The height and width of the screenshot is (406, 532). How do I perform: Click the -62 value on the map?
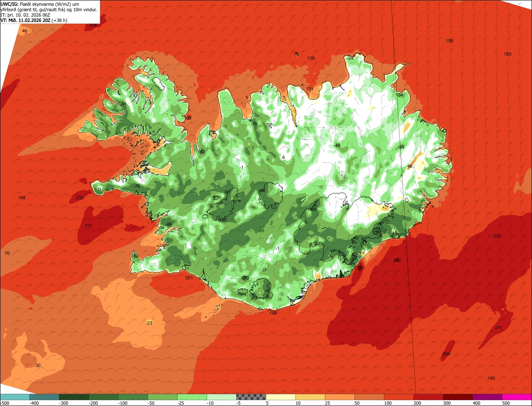(x=202, y=152)
